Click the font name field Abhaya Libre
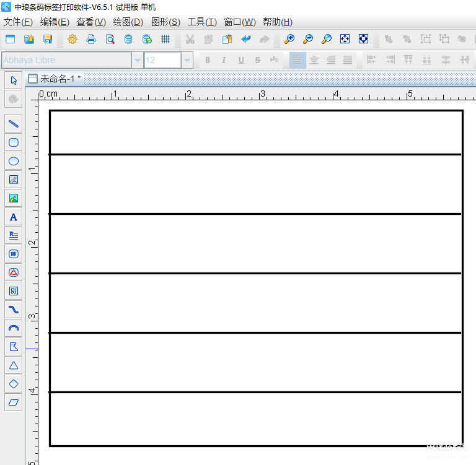The image size is (476, 465). coord(66,60)
